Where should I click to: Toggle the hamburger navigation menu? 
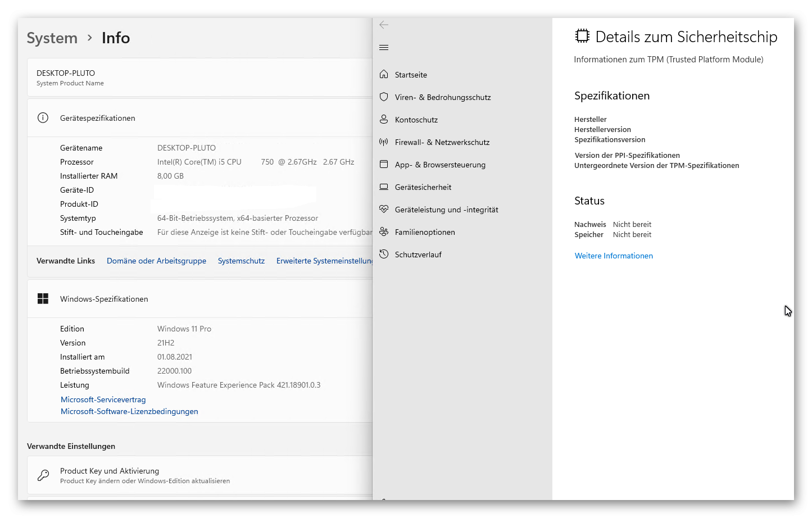point(384,48)
